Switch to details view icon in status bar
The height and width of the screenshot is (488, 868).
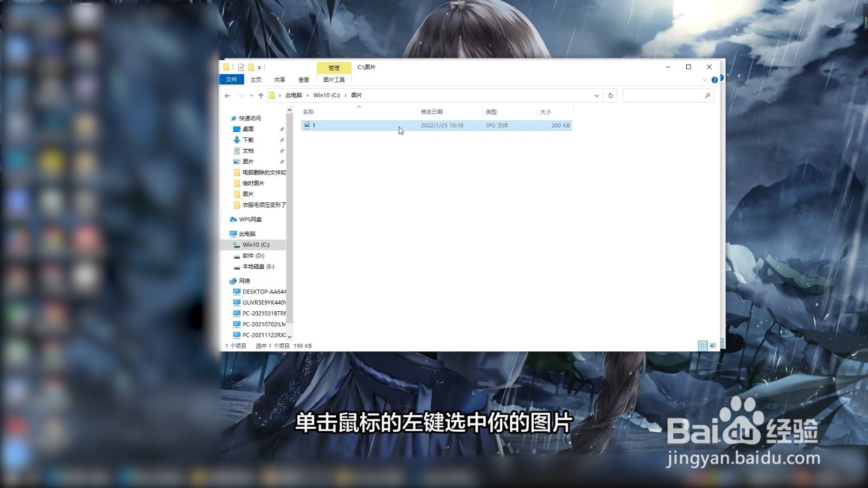click(x=703, y=345)
